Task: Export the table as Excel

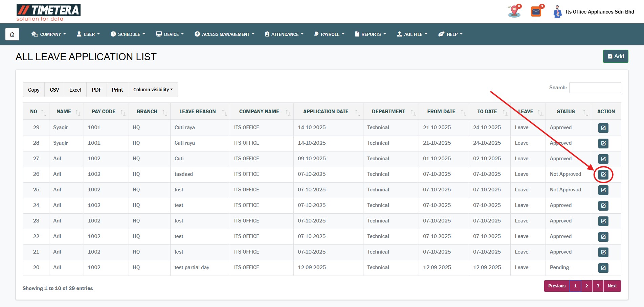Action: pos(75,90)
